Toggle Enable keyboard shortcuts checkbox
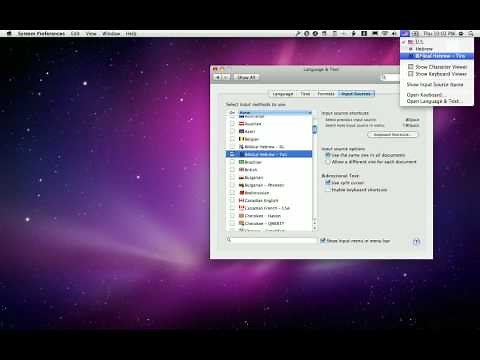This screenshot has height=360, width=480. pyautogui.click(x=328, y=190)
